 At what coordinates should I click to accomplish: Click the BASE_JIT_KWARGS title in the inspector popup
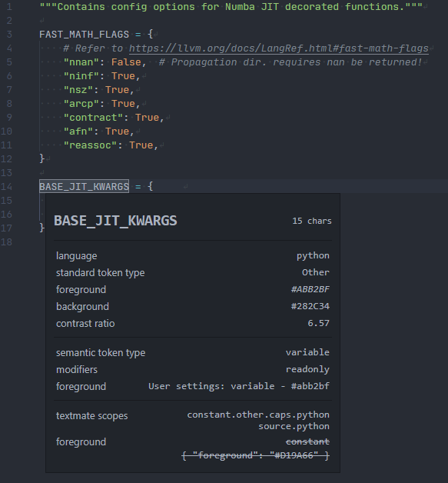tap(115, 221)
